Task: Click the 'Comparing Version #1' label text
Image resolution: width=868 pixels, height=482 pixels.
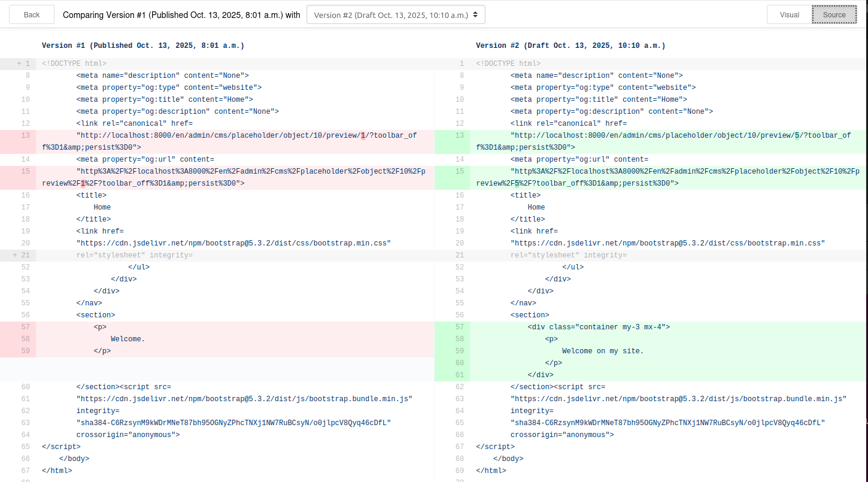Action: click(181, 15)
